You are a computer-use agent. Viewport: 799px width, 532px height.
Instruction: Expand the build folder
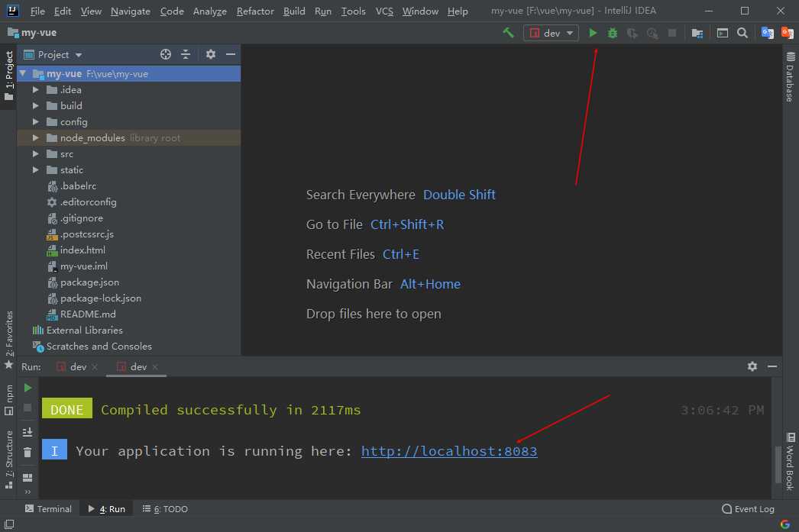coord(35,106)
